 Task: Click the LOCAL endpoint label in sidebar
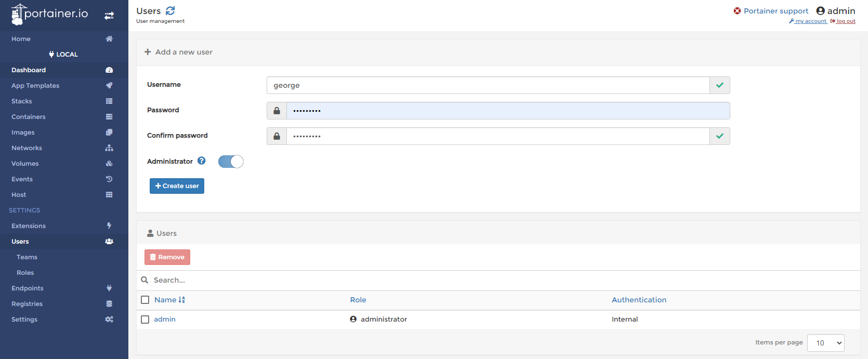click(63, 55)
